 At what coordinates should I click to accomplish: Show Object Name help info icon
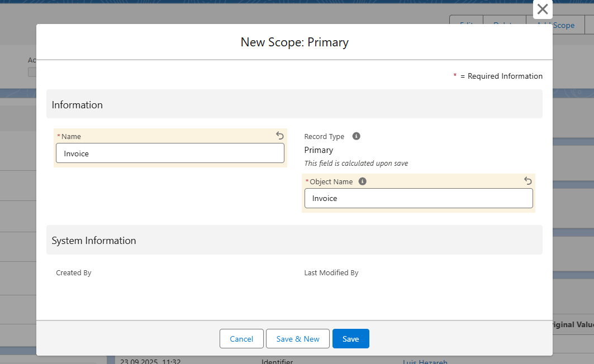point(362,181)
